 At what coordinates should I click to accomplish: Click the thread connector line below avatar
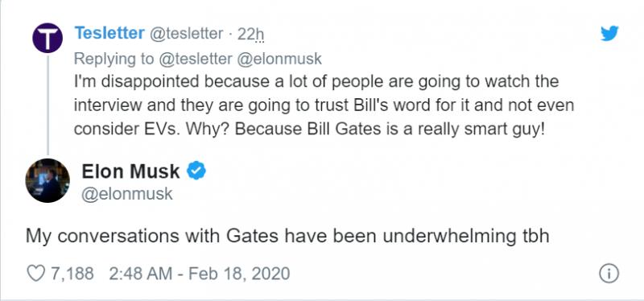(x=47, y=105)
